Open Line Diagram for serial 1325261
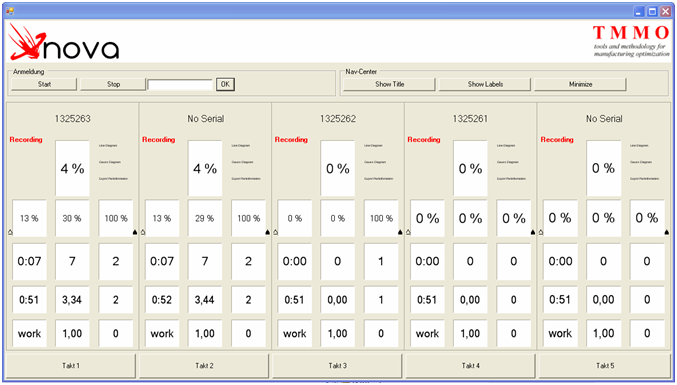The image size is (677, 385). pyautogui.click(x=506, y=145)
